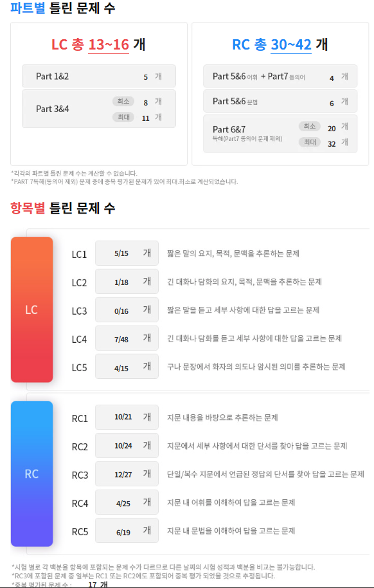Select the "Part 3&4" row label

53,109
